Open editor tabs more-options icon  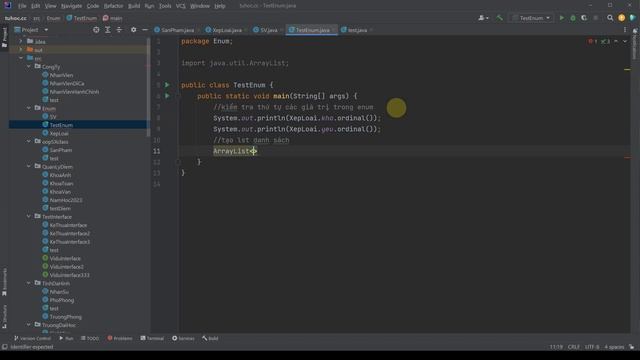624,30
